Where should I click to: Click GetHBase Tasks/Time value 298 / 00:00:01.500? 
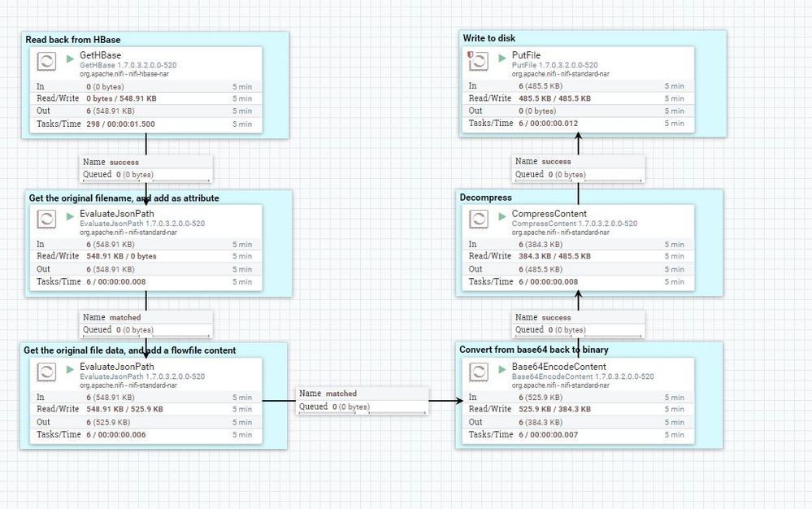click(x=120, y=124)
